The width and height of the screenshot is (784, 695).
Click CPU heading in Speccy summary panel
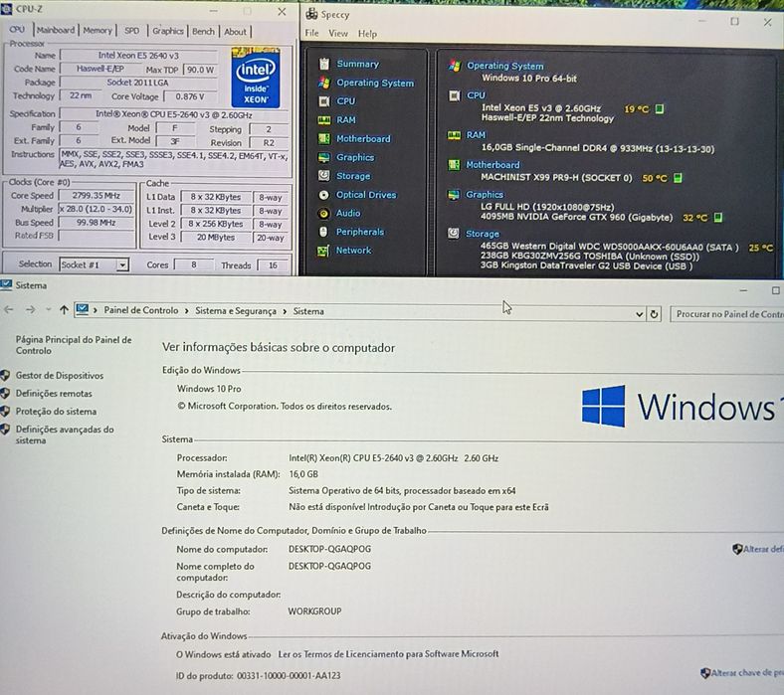(x=476, y=94)
